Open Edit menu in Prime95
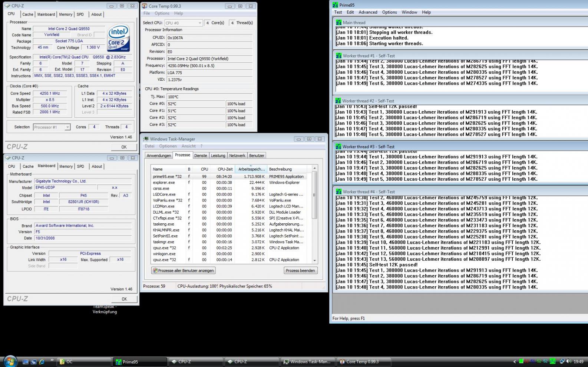Image resolution: width=588 pixels, height=367 pixels. click(350, 12)
